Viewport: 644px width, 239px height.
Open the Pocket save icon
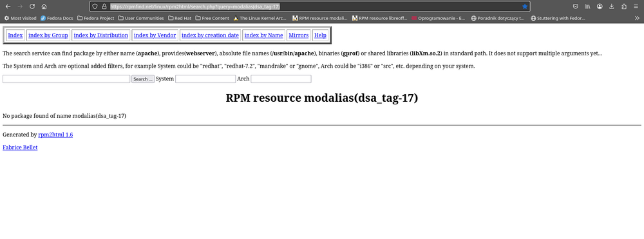click(576, 6)
